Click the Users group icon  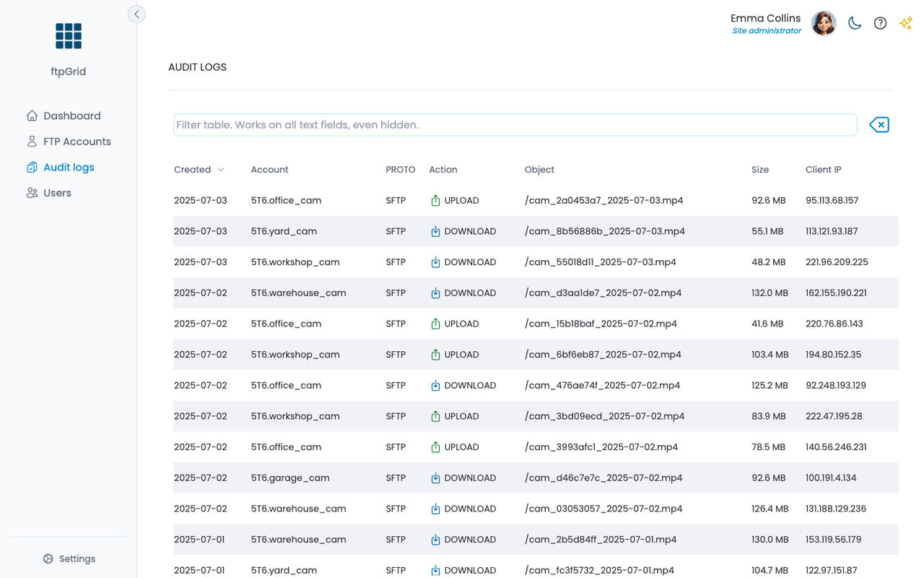(32, 193)
